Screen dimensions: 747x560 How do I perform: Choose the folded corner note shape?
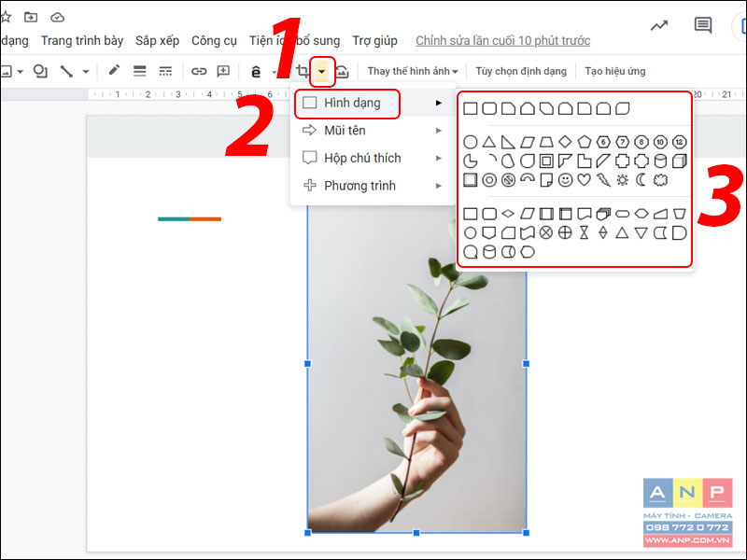point(546,180)
